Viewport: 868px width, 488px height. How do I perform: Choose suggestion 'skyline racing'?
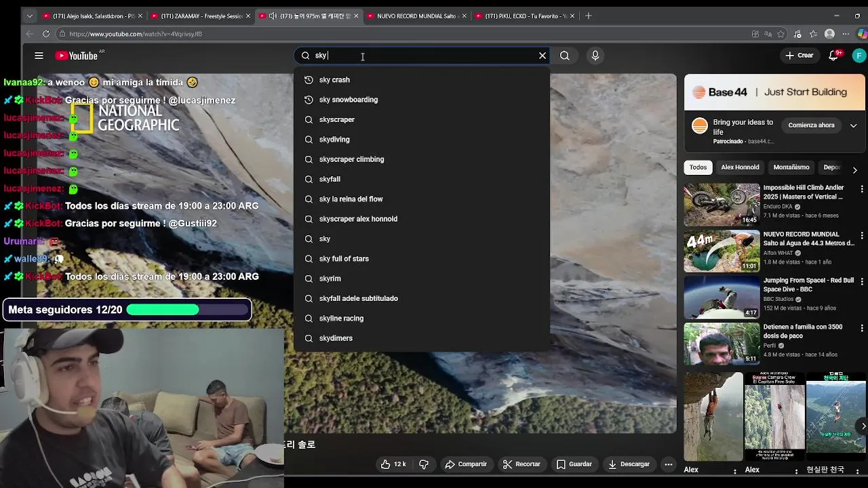coord(422,319)
